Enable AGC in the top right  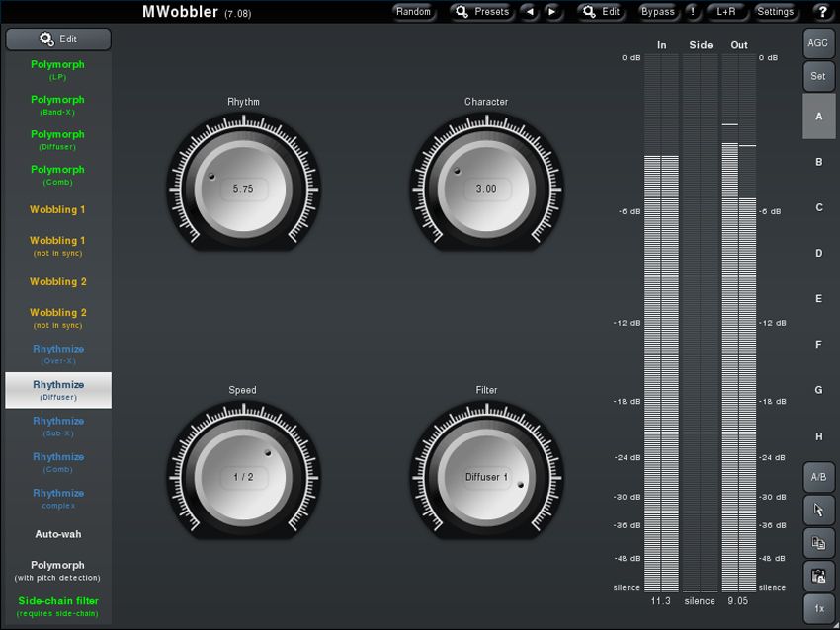click(818, 43)
